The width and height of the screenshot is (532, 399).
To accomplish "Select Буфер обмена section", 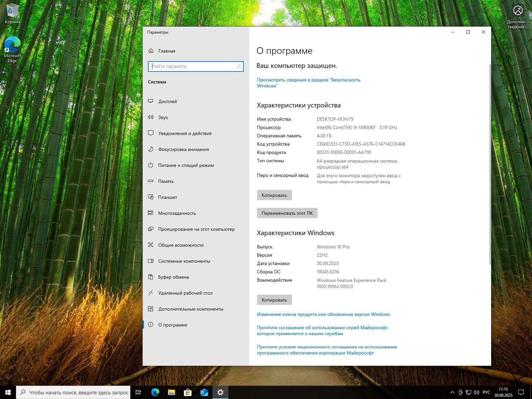I will pos(196,277).
